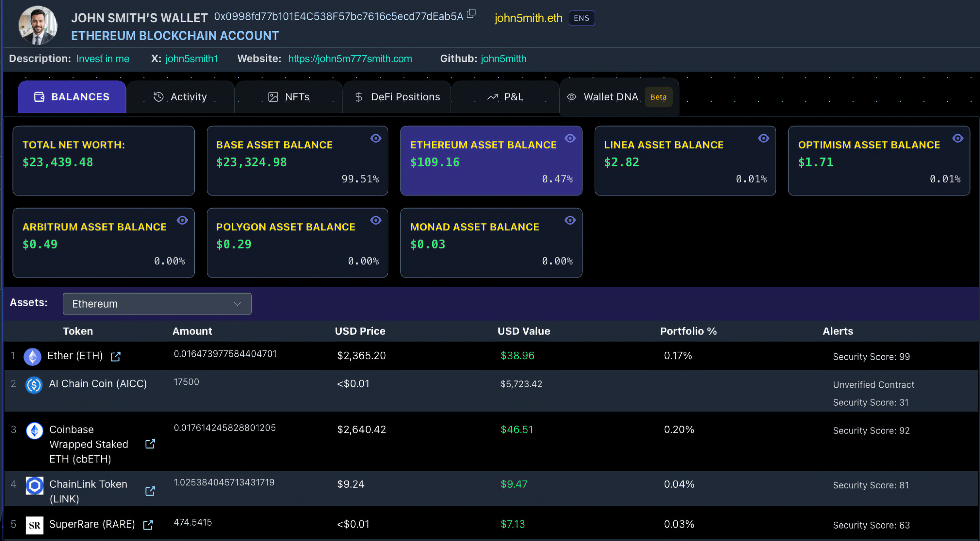Switch to the Balances tab

click(x=72, y=97)
